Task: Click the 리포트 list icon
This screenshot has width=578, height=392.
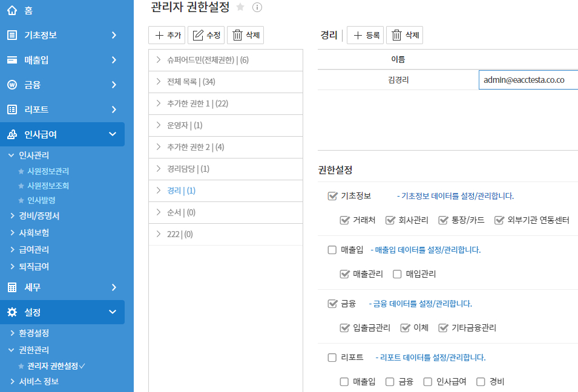Action: (x=11, y=109)
